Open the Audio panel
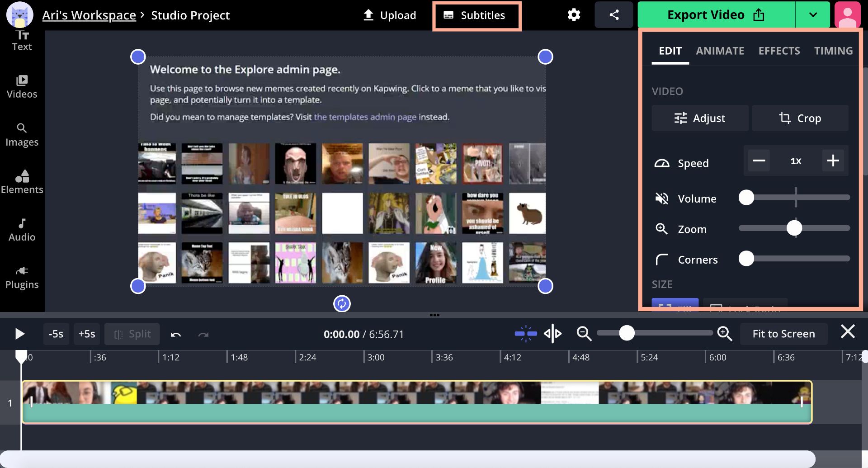Viewport: 868px width, 468px height. (x=22, y=230)
